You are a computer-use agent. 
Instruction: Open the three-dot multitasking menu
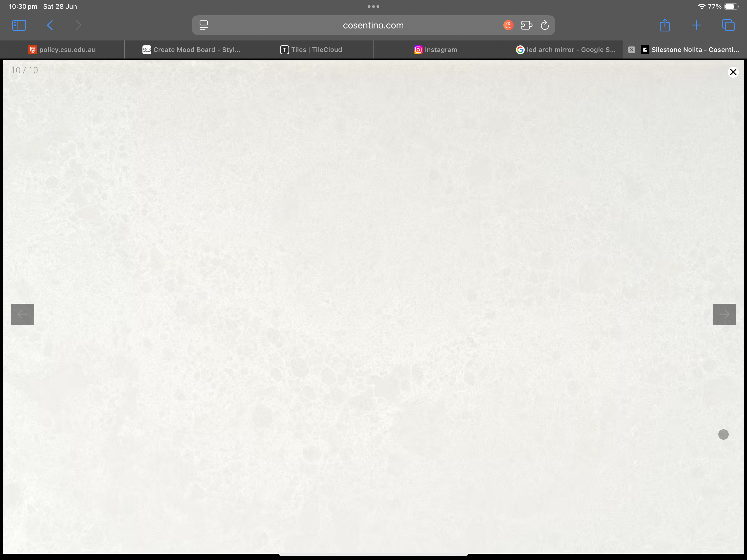373,6
